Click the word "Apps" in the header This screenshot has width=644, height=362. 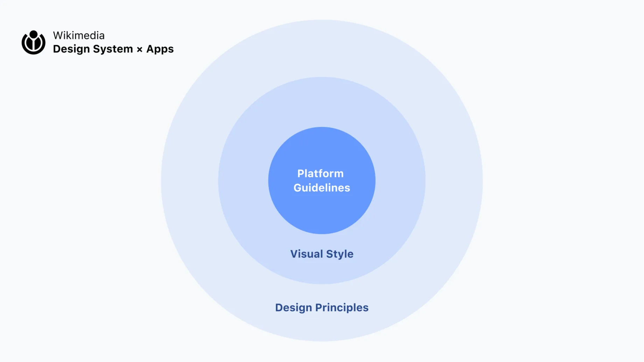pos(160,49)
